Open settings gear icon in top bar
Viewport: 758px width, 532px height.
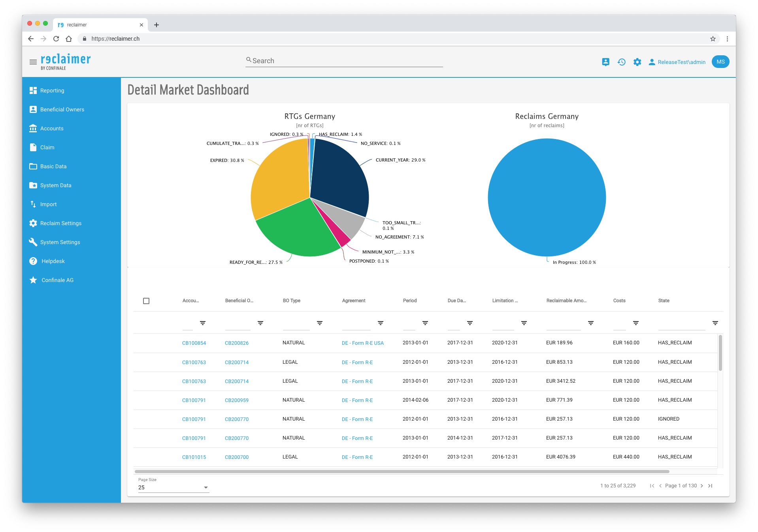coord(637,62)
